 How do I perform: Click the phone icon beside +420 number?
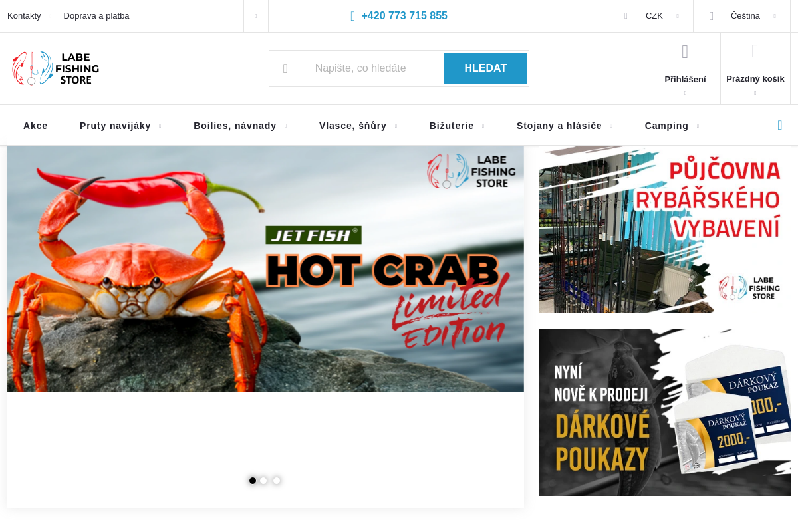[x=353, y=16]
